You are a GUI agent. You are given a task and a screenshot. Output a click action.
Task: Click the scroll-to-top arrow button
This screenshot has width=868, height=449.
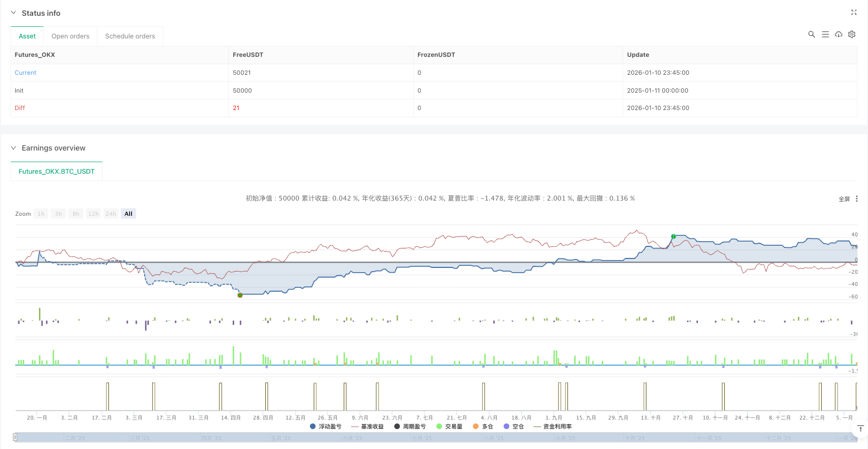tap(860, 429)
